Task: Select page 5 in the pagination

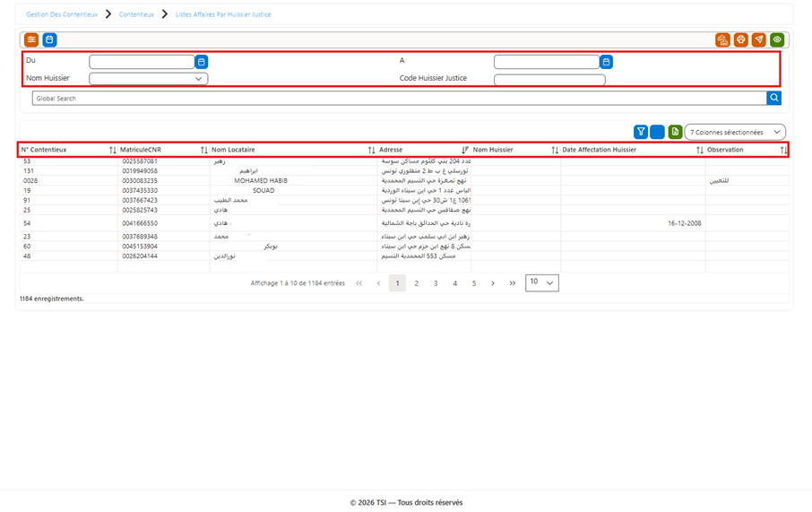Action: tap(474, 283)
